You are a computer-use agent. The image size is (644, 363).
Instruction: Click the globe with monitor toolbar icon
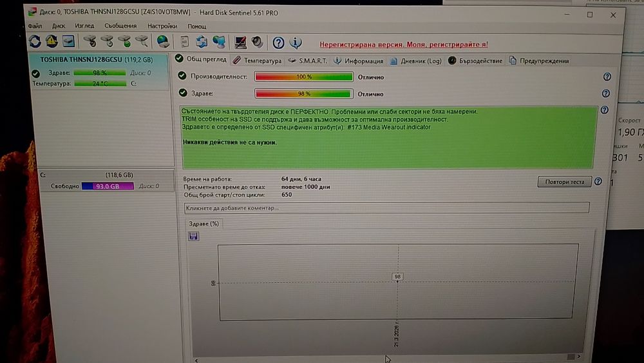click(x=218, y=42)
